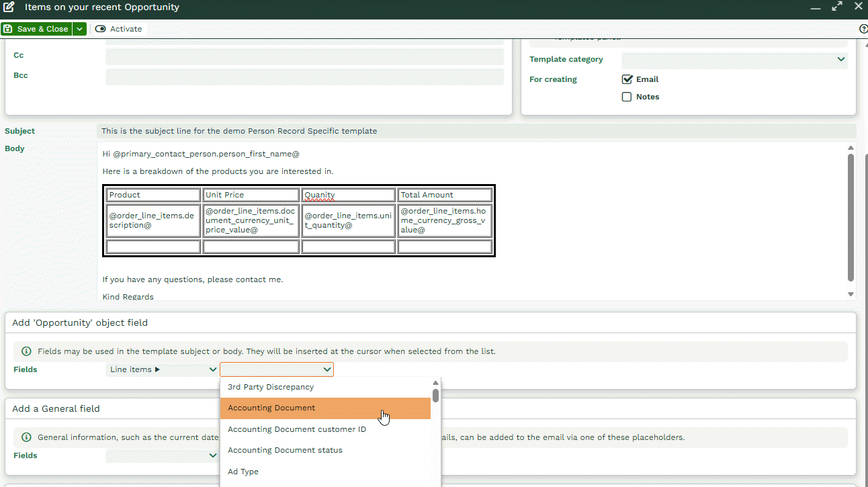Image resolution: width=868 pixels, height=487 pixels.
Task: Click into the Bcc field
Action: point(304,77)
